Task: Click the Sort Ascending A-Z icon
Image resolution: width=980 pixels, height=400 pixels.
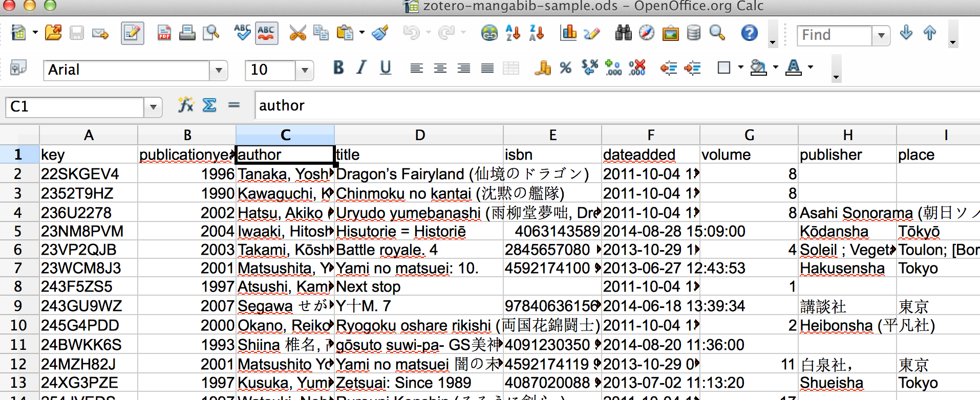Action: coord(513,34)
